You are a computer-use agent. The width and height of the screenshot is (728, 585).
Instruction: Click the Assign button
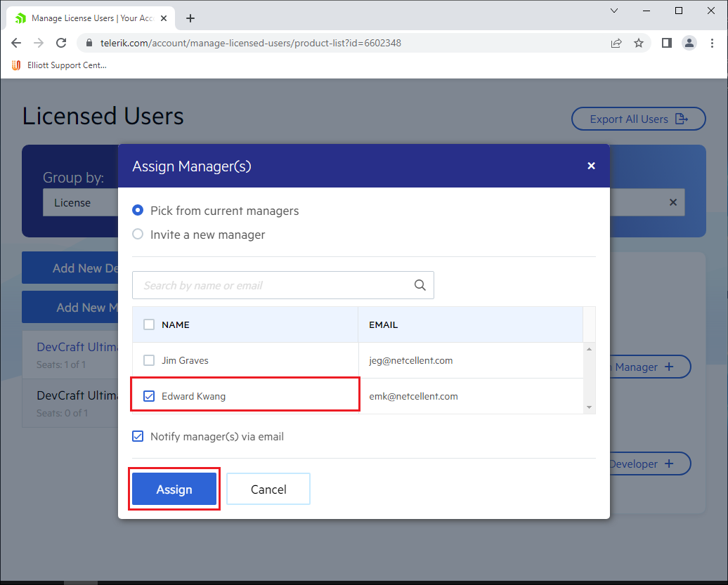174,489
